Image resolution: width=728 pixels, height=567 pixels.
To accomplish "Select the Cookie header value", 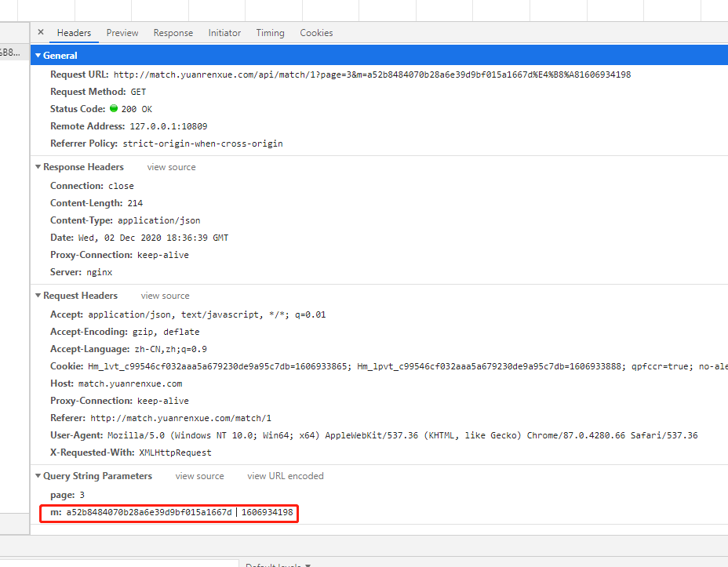I will point(408,366).
